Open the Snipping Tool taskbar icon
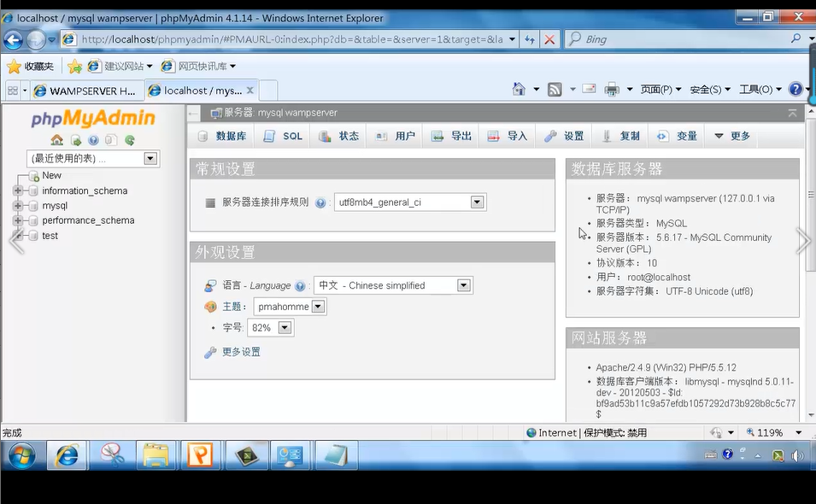The image size is (816, 504). pyautogui.click(x=111, y=455)
